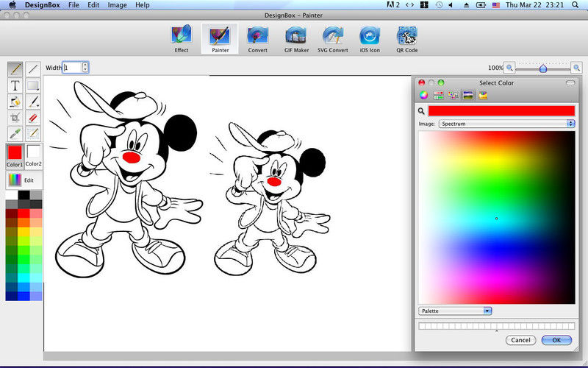The height and width of the screenshot is (368, 588).
Task: Click the Color2 white swatch
Action: (35, 154)
